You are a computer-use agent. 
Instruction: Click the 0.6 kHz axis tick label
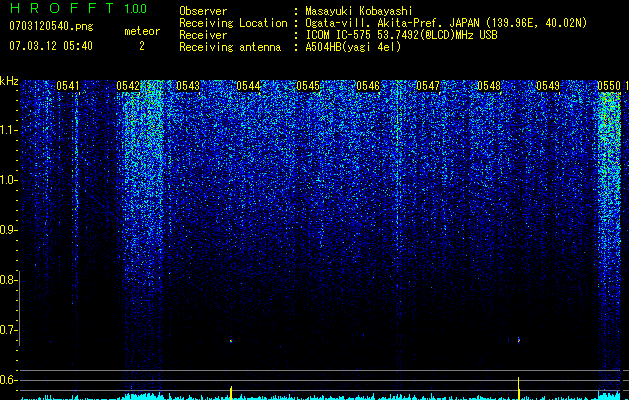pyautogui.click(x=8, y=380)
